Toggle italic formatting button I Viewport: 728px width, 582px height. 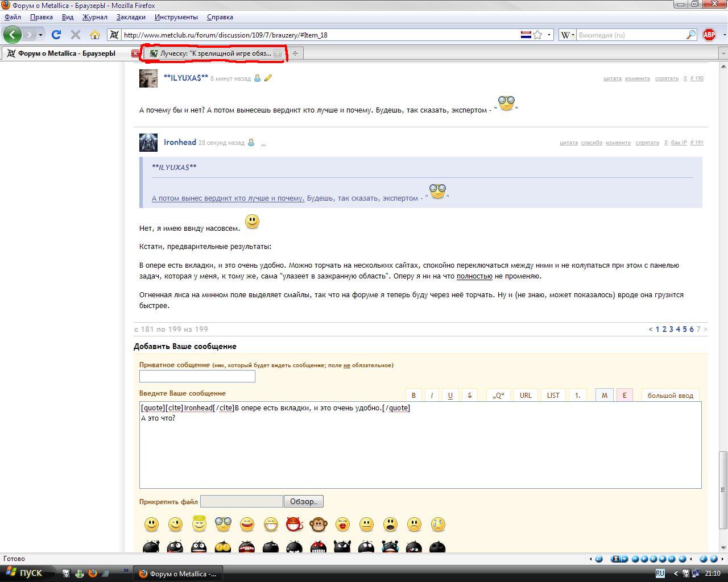tap(432, 396)
